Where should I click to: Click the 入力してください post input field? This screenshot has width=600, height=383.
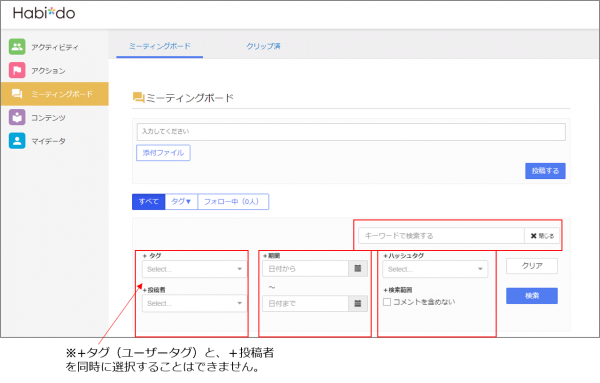[351, 132]
